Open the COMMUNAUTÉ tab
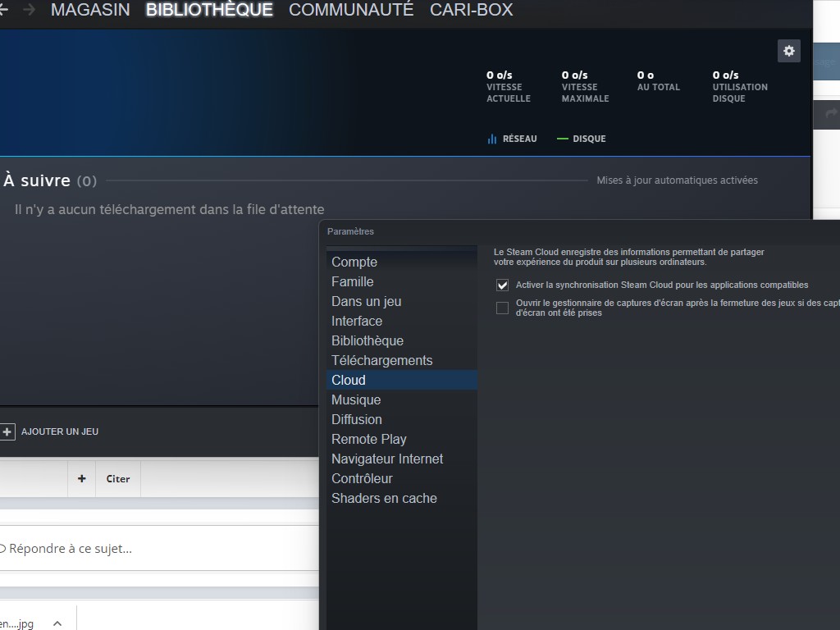Image resolution: width=840 pixels, height=630 pixels. pyautogui.click(x=351, y=10)
